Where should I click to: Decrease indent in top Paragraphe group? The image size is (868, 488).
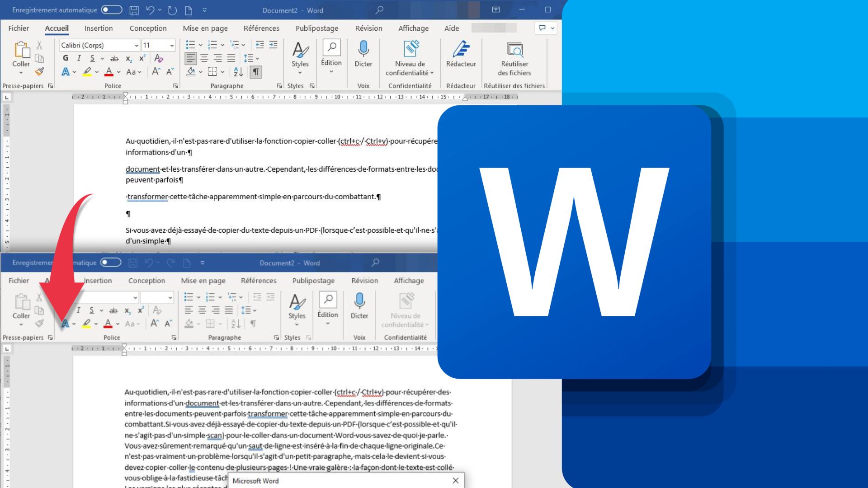259,45
